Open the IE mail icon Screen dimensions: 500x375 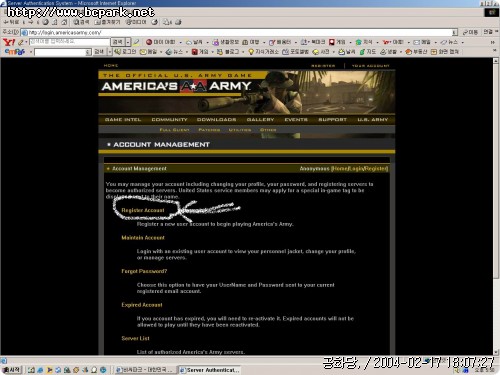[167, 22]
